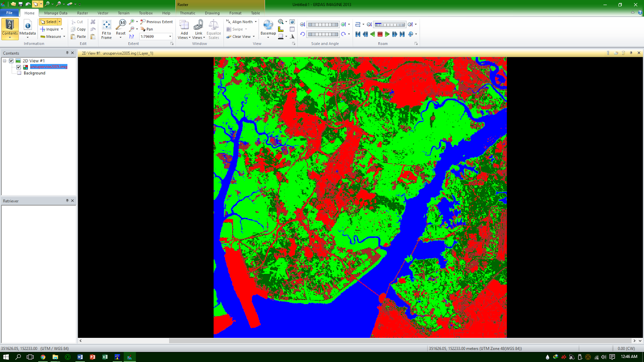
Task: Activate the Pan hand tool
Action: pyautogui.click(x=147, y=29)
